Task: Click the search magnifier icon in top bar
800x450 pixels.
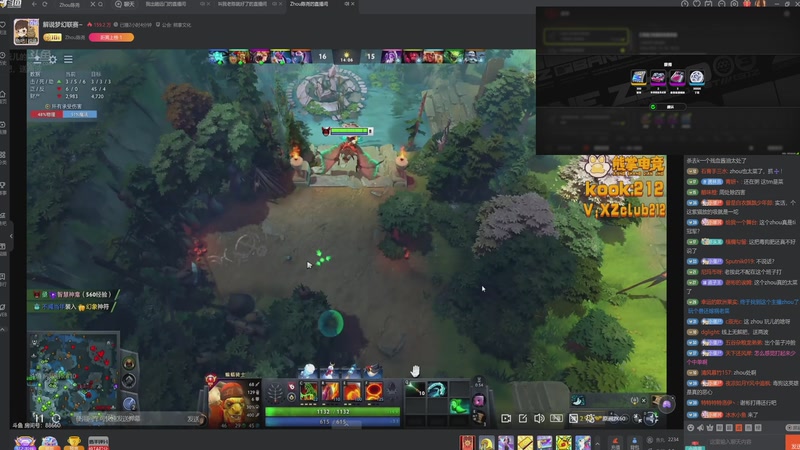Action: (101, 4)
